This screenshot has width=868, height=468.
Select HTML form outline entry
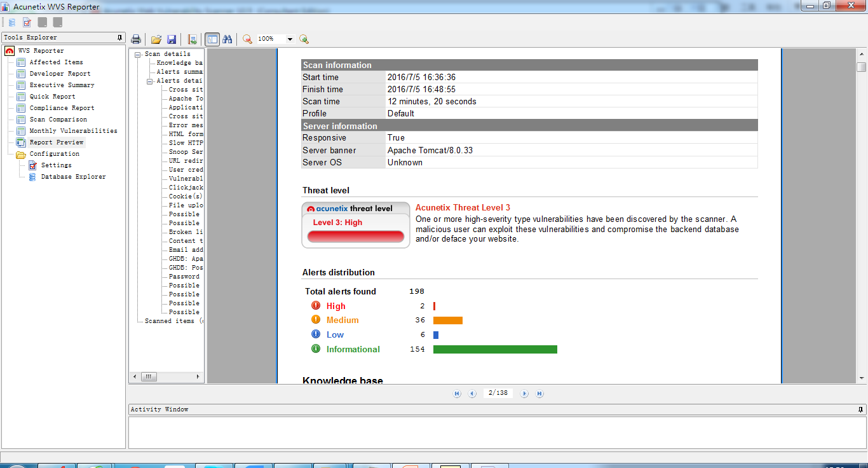click(186, 134)
